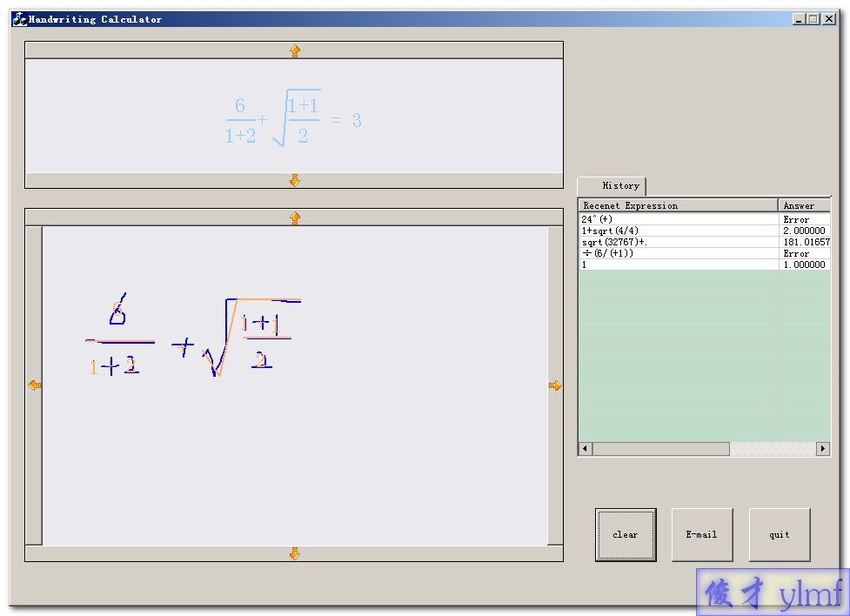850x616 pixels.
Task: Open the E-mail button
Action: (x=702, y=535)
